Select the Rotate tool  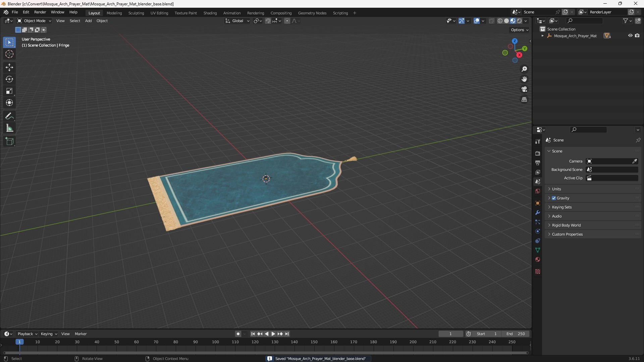click(x=9, y=79)
